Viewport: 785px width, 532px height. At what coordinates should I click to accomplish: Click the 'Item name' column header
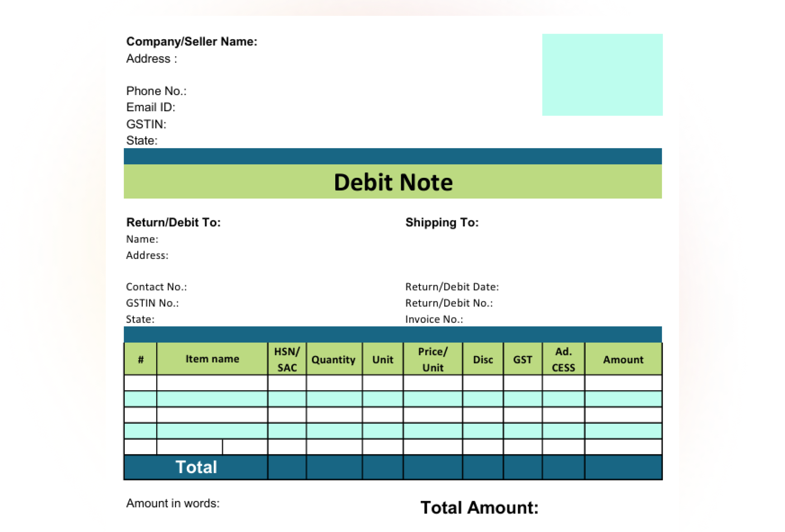212,359
